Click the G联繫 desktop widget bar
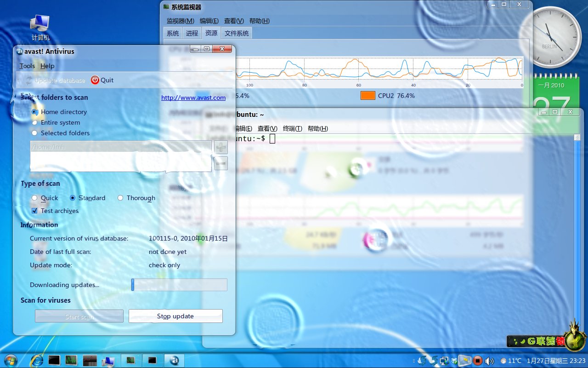 click(x=536, y=341)
